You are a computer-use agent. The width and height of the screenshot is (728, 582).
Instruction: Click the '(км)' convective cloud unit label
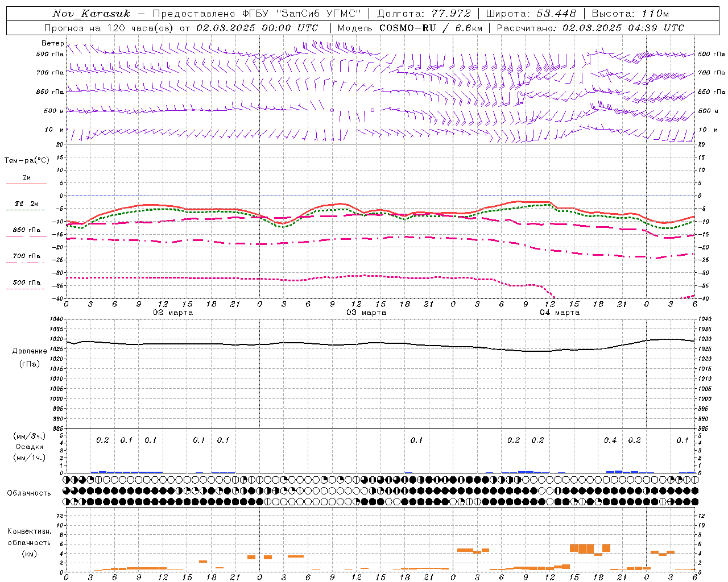(29, 554)
